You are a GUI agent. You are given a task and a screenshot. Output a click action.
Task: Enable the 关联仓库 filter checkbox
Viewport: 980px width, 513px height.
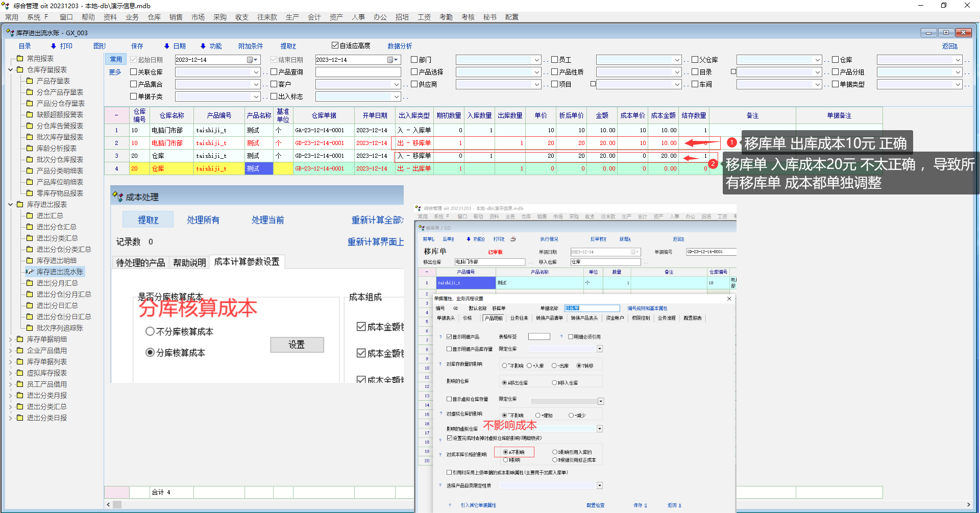tap(134, 72)
